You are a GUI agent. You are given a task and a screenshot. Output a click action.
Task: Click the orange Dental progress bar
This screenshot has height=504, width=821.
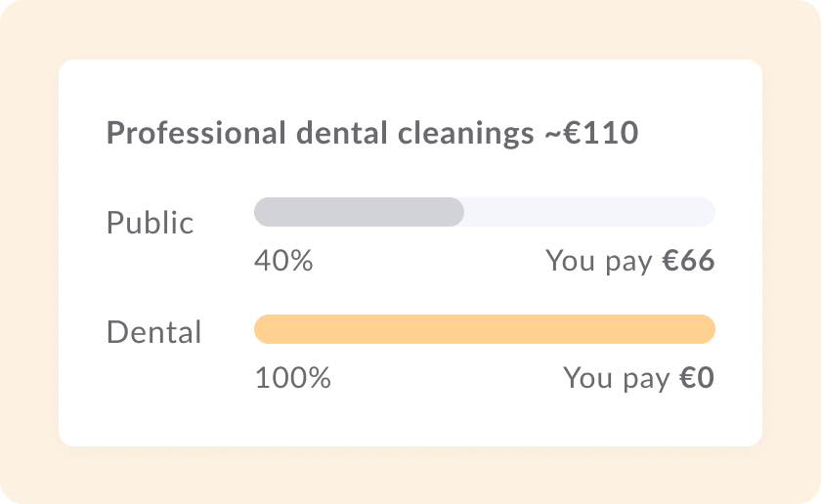click(484, 329)
